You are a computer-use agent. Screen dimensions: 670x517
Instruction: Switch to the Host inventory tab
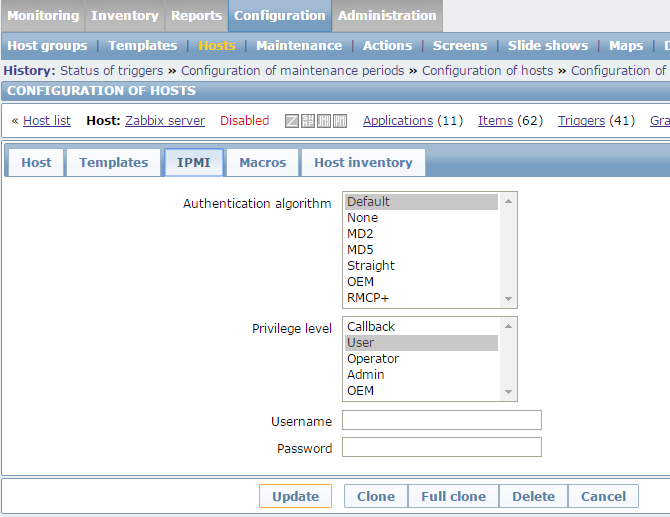click(x=363, y=162)
